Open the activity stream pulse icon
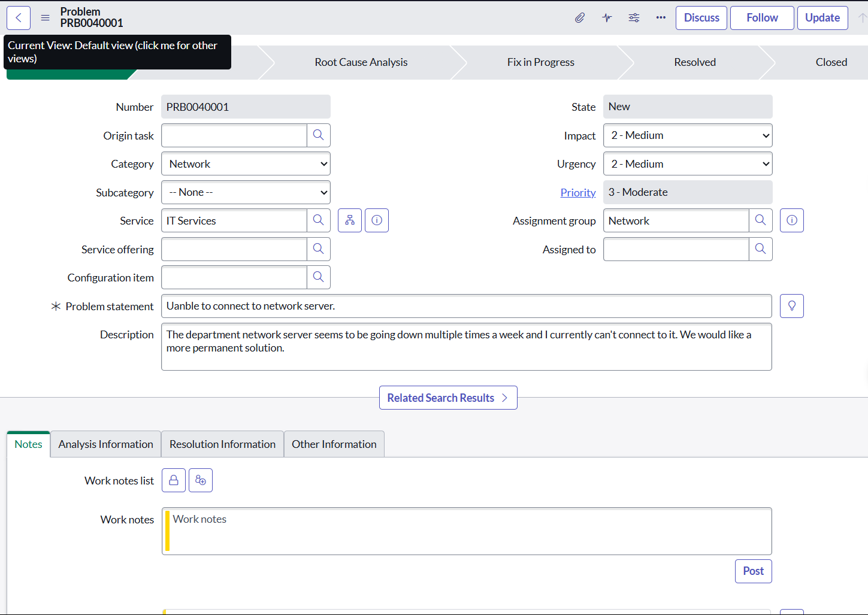This screenshot has width=868, height=615. click(x=607, y=18)
